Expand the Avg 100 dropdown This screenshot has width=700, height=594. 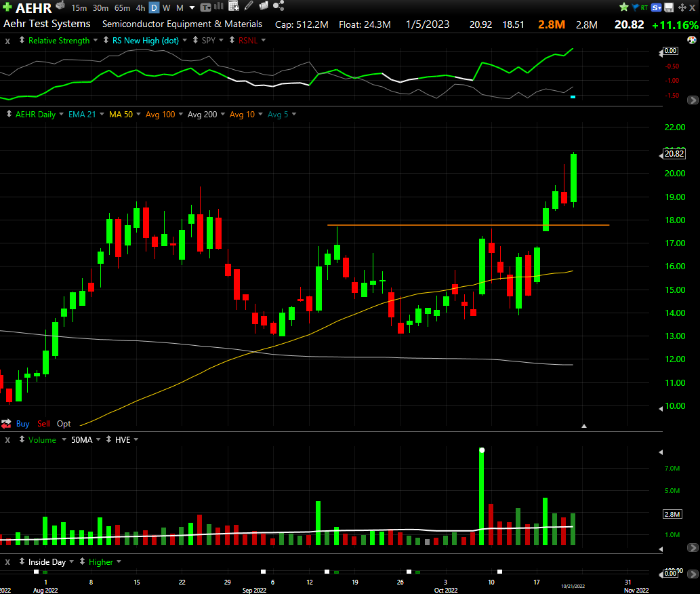[x=181, y=115]
